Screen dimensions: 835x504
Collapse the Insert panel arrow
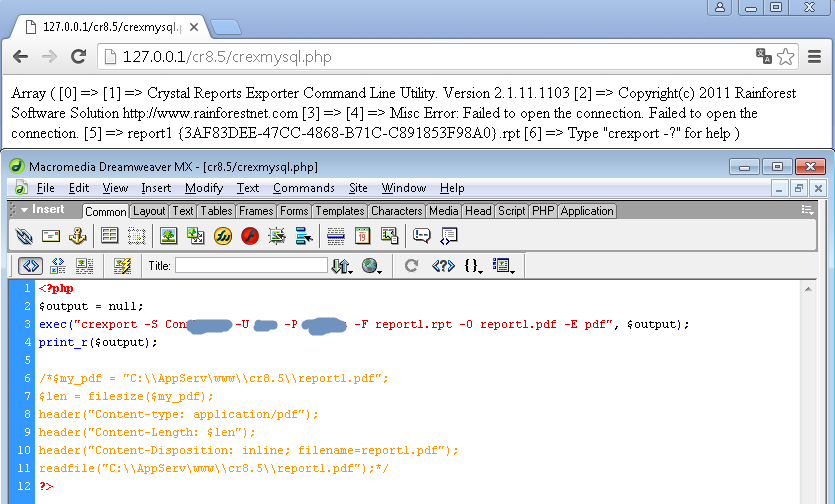[24, 210]
